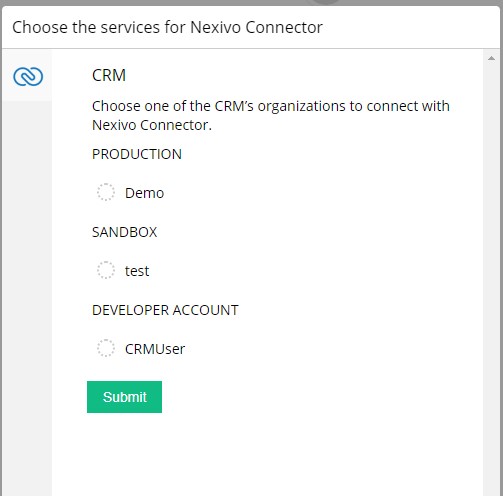Click the SANDBOX section heading
Image resolution: width=503 pixels, height=496 pixels.
tap(124, 232)
